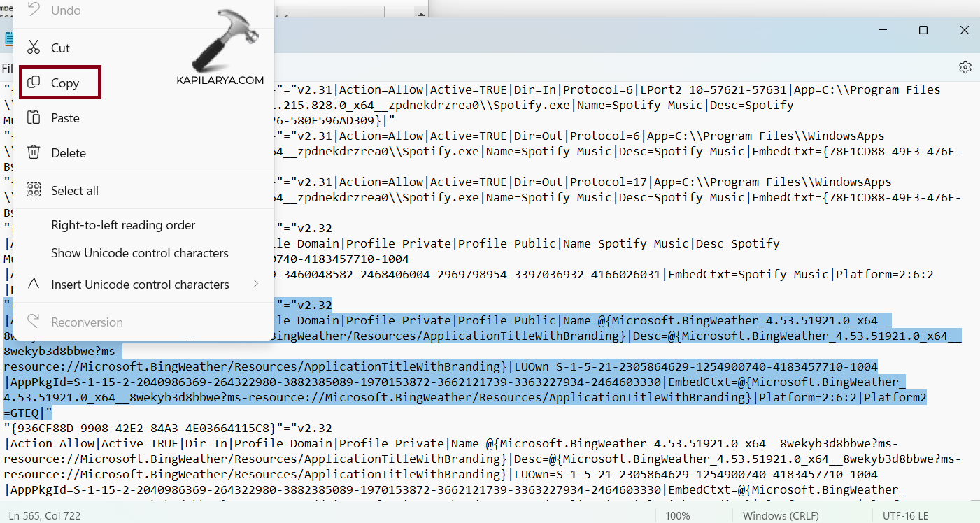Screen dimensions: 980x523
Task: Click the submenu chevron arrow beside Insert Unicode
Action: pos(255,284)
